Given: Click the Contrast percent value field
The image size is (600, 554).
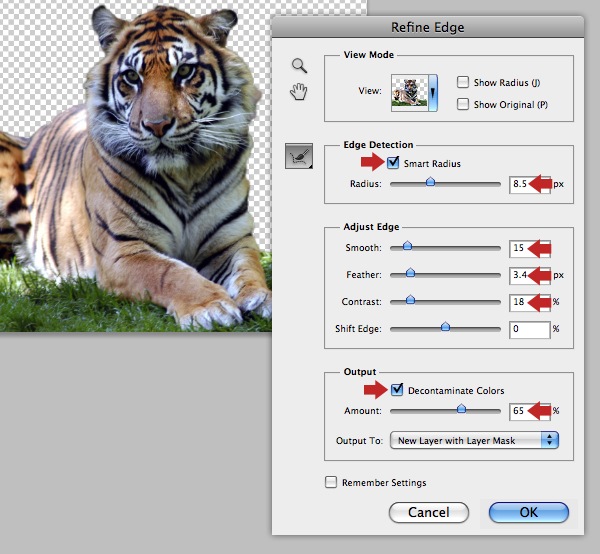Looking at the screenshot, I should click(x=530, y=302).
